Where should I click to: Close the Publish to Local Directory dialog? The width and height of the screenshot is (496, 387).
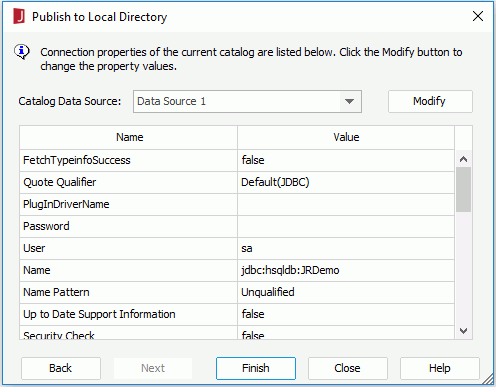(x=478, y=16)
